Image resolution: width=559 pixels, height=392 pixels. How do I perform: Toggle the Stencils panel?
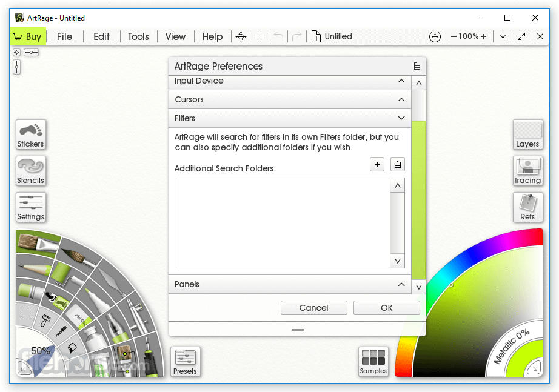pyautogui.click(x=31, y=171)
